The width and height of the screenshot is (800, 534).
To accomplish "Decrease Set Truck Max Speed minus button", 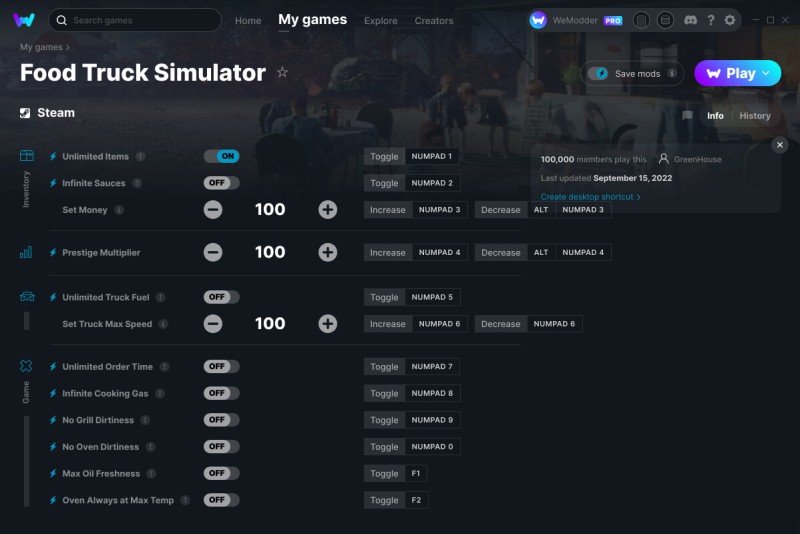I will point(213,323).
